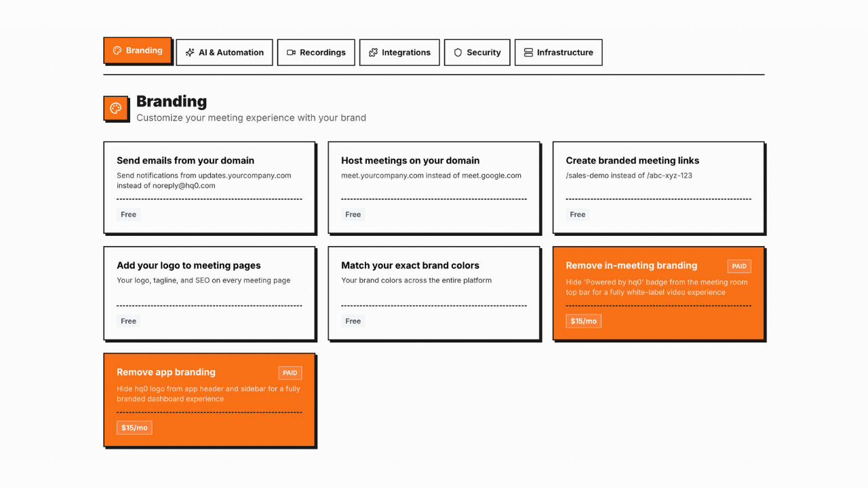This screenshot has width=868, height=488.
Task: Open the Host meetings on your domain card
Action: 433,187
